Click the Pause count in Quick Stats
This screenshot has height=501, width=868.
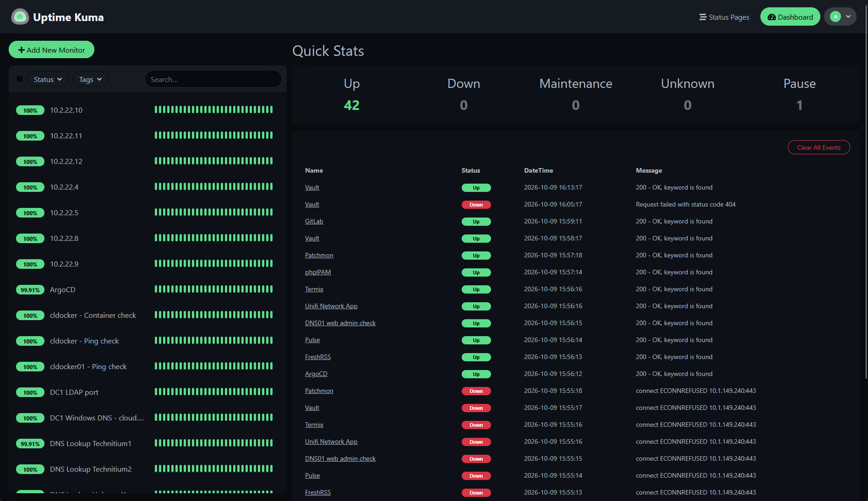pyautogui.click(x=799, y=105)
